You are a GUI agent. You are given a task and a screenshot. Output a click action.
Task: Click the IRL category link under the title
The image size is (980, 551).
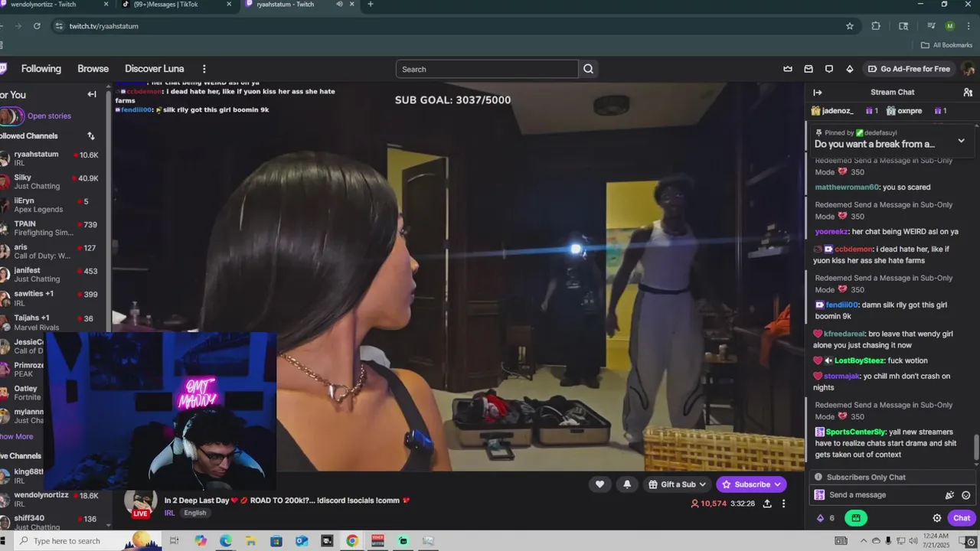tap(169, 513)
